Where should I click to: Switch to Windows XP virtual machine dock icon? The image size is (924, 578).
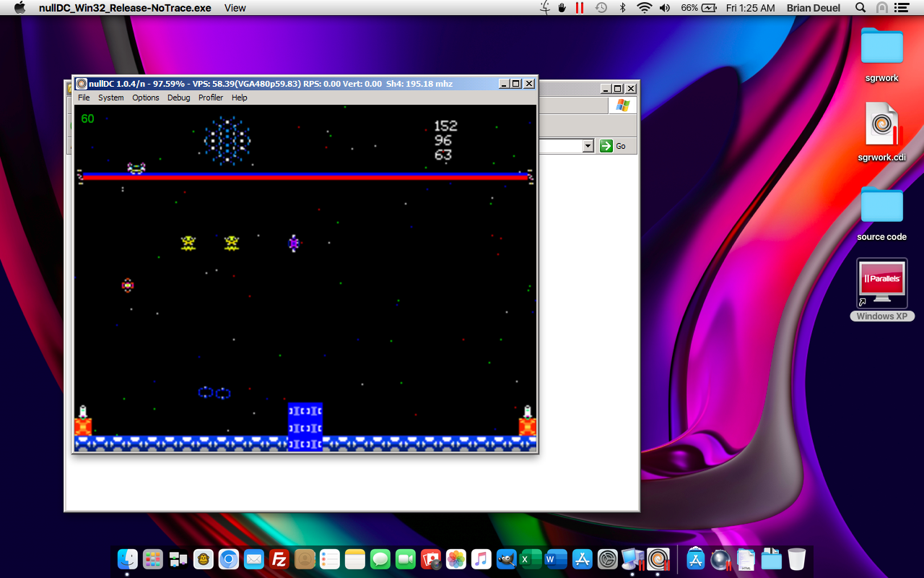(x=633, y=559)
